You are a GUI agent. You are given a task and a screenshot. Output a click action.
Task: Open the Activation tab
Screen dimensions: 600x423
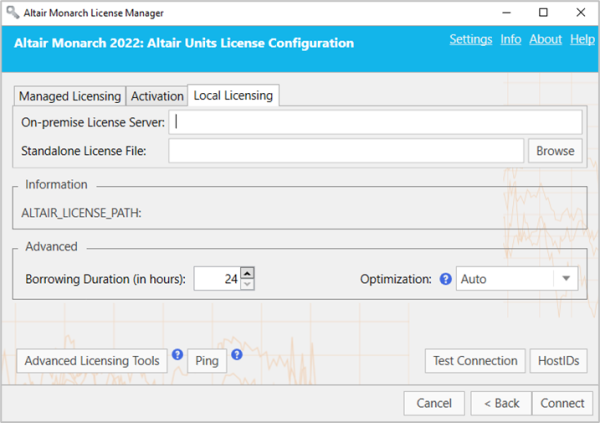tap(157, 96)
